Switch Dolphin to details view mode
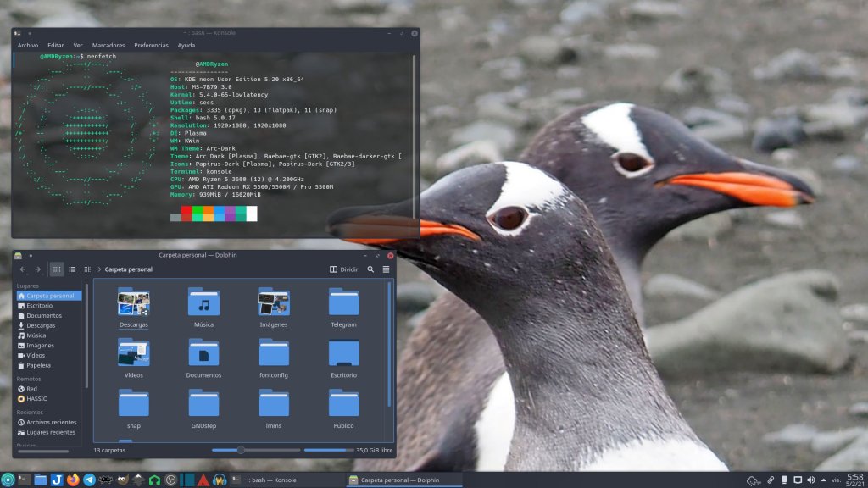Image resolution: width=868 pixels, height=488 pixels. pos(87,269)
